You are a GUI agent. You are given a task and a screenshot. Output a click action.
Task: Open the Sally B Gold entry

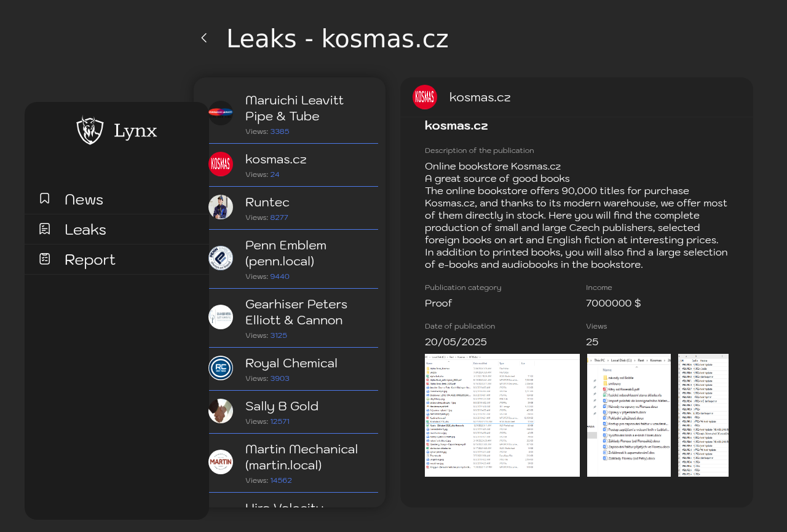click(293, 412)
